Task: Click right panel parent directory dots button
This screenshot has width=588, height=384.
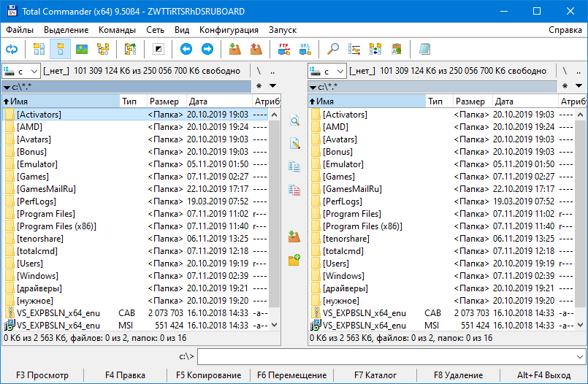Action: click(x=579, y=72)
